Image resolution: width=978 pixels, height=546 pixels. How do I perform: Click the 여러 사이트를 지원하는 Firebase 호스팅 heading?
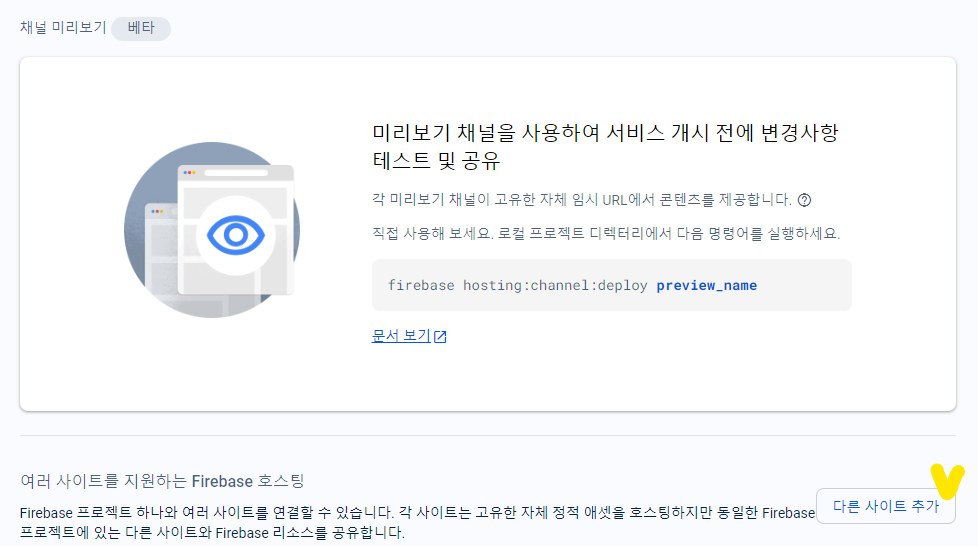coord(162,481)
